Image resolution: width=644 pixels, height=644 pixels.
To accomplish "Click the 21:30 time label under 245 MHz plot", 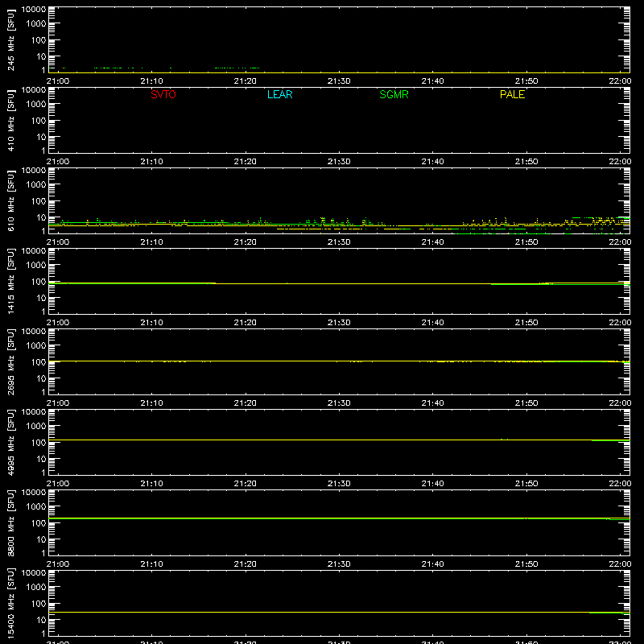I will [339, 81].
